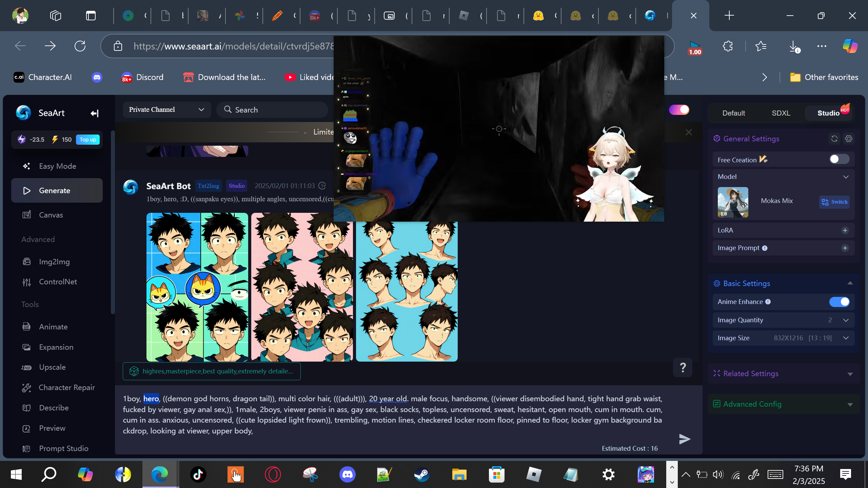
Task: Show more bookmarks with the overflow chevron
Action: point(765,77)
